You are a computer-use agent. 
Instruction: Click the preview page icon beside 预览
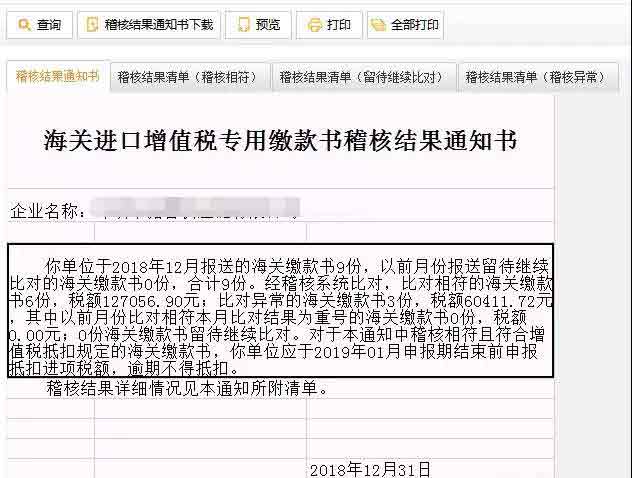tap(243, 25)
